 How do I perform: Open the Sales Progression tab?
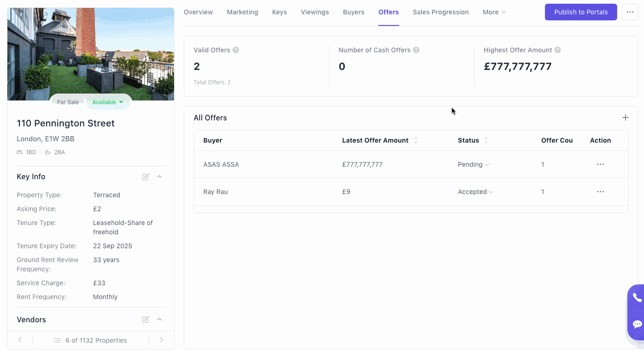(x=441, y=12)
